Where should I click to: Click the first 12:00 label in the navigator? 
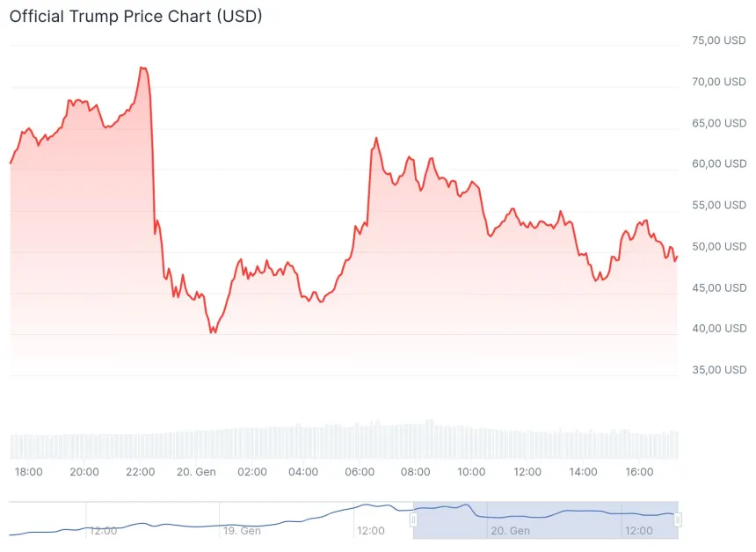point(104,531)
